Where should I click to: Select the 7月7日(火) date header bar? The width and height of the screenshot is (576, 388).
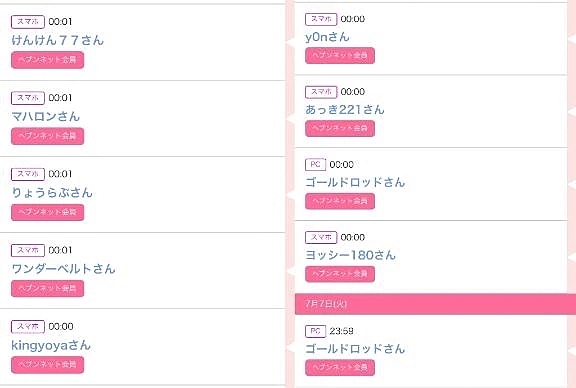coord(435,304)
